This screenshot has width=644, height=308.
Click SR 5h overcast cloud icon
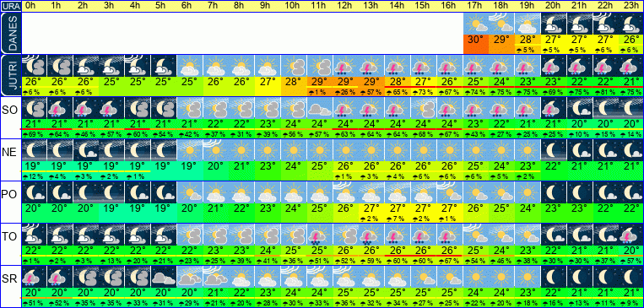[165, 277]
